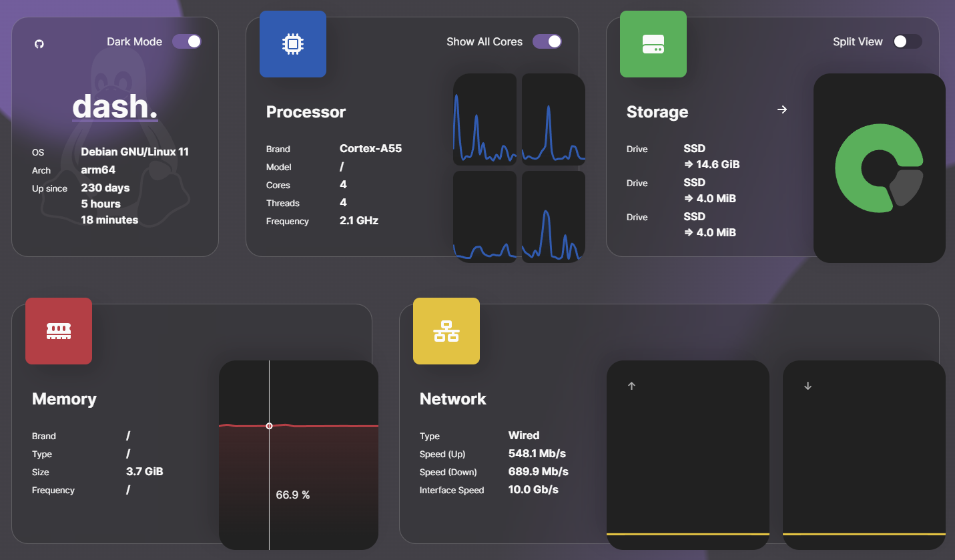Click the 548.1 Mb/s upload speed
This screenshot has width=955, height=560.
(537, 453)
